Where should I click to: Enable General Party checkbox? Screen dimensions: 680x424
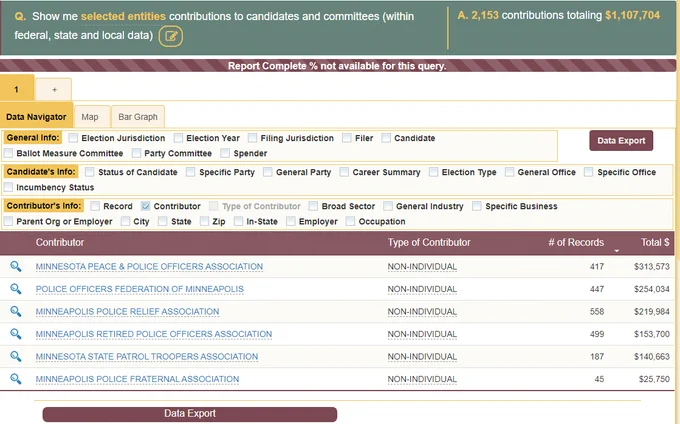pos(268,172)
